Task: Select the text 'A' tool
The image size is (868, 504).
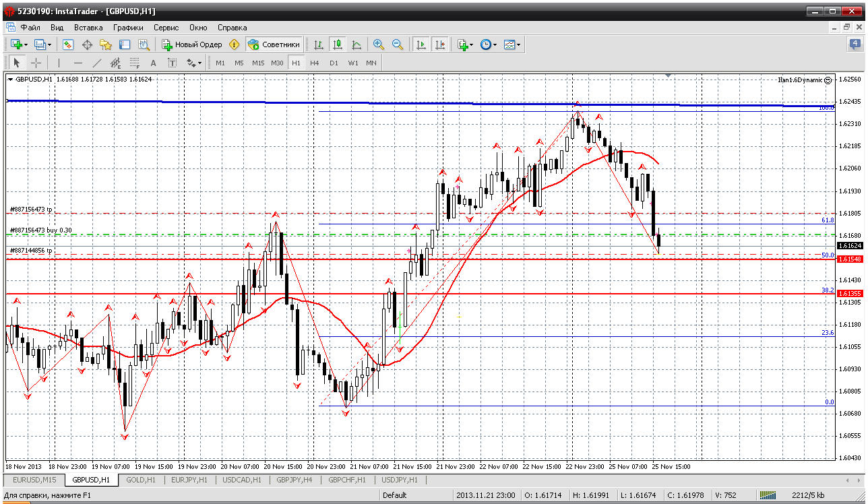Action: [x=154, y=63]
